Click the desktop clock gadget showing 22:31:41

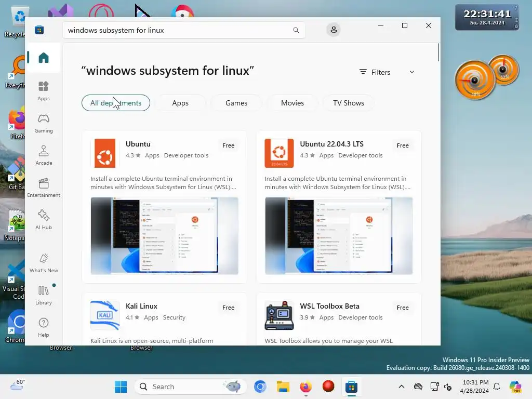[487, 17]
